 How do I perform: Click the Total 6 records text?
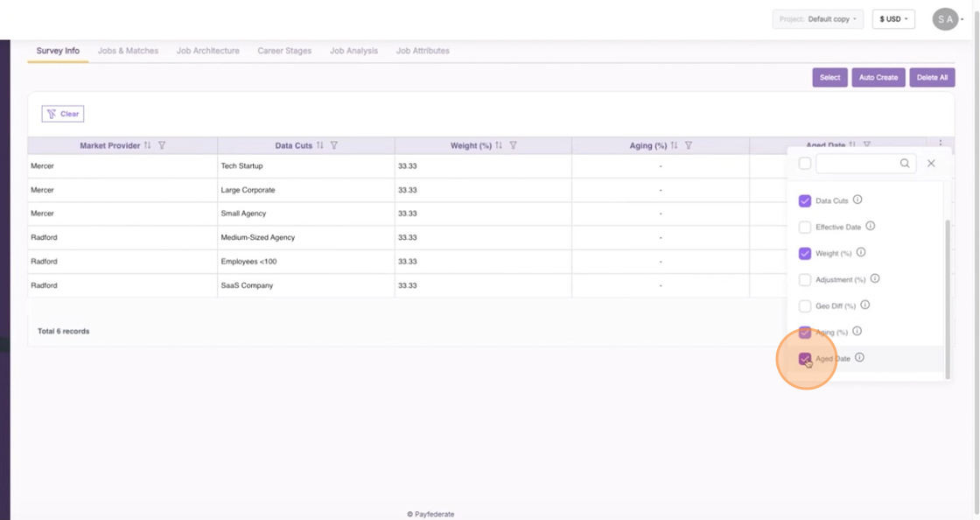(63, 331)
